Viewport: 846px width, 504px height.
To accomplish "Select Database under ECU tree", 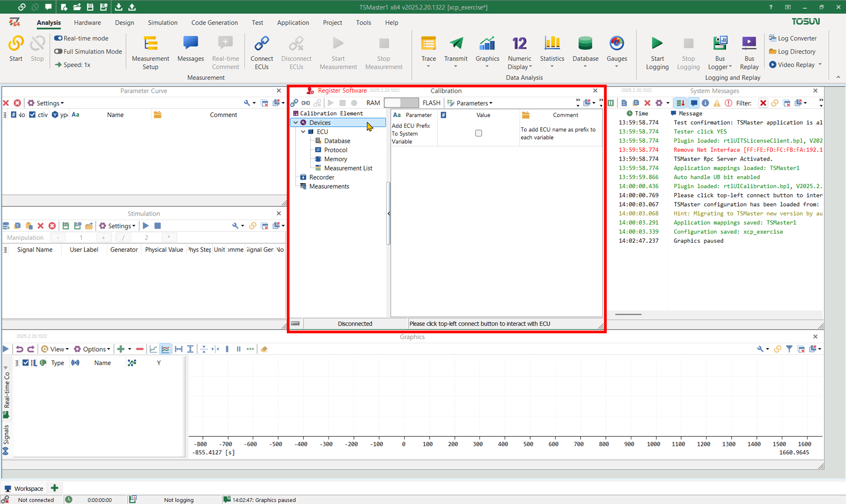I will pyautogui.click(x=337, y=141).
